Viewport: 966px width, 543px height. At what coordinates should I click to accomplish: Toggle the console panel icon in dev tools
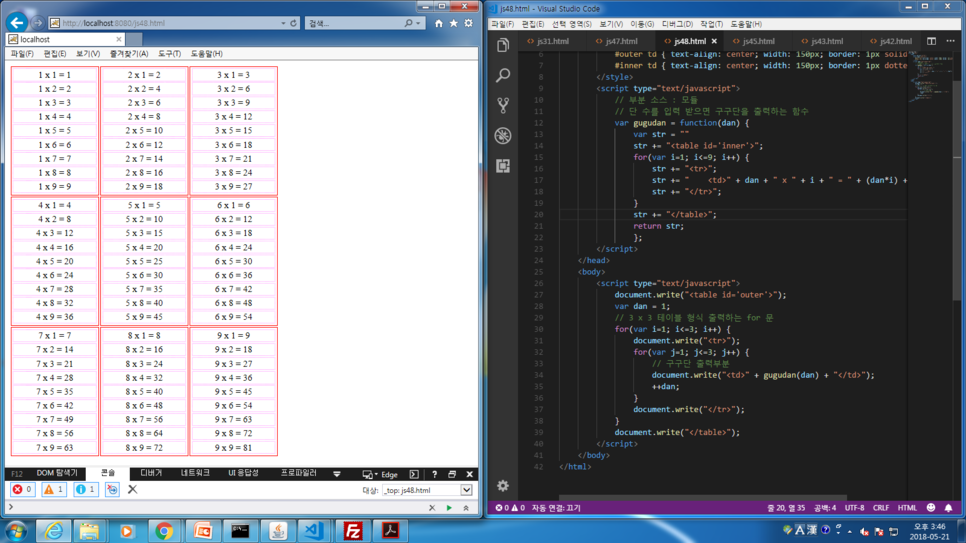(414, 474)
